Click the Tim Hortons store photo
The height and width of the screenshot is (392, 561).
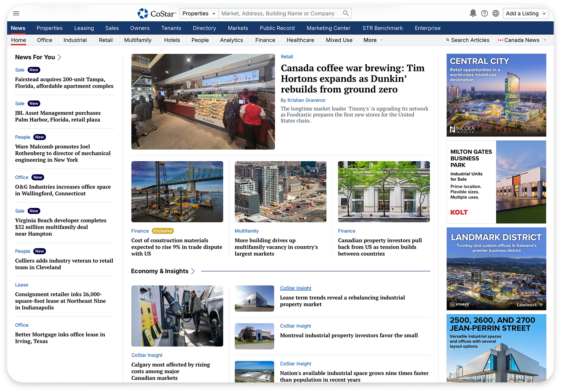coord(203,102)
